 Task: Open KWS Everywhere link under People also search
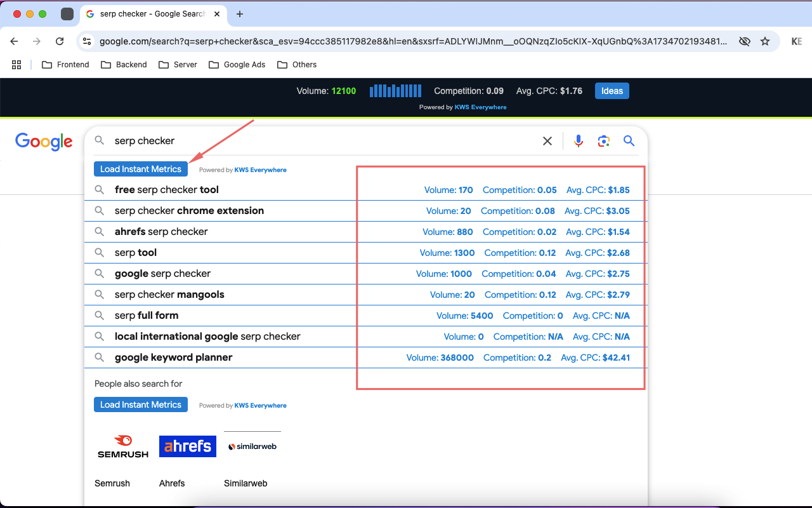pyautogui.click(x=260, y=406)
